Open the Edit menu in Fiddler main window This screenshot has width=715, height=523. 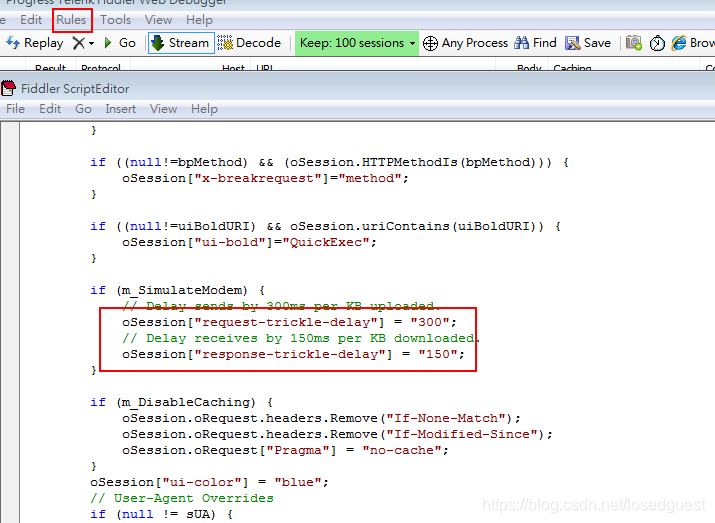point(31,20)
